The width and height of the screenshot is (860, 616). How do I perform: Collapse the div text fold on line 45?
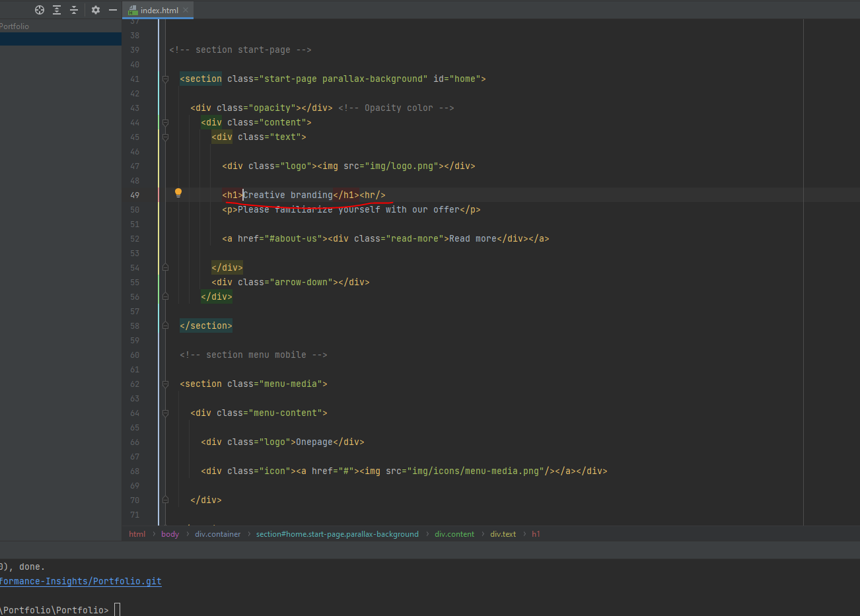[165, 137]
